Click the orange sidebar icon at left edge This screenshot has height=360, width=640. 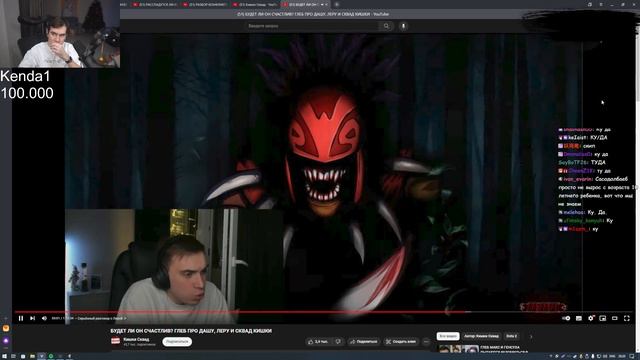[x=6, y=328]
